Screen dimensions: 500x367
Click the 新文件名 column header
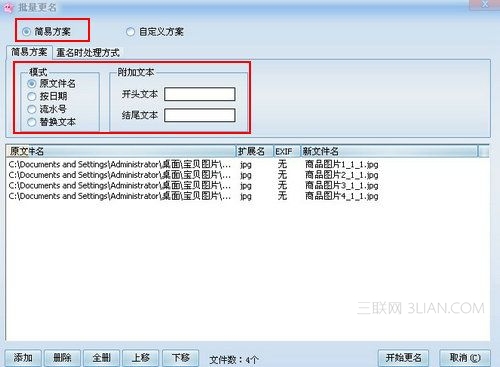389,151
